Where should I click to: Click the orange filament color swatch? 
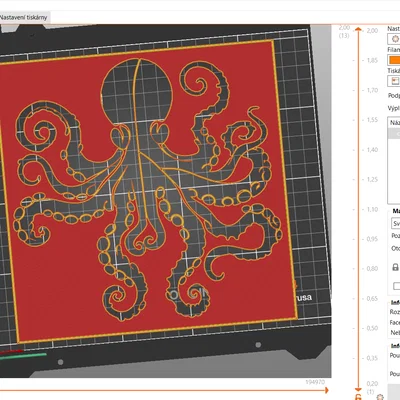point(395,60)
